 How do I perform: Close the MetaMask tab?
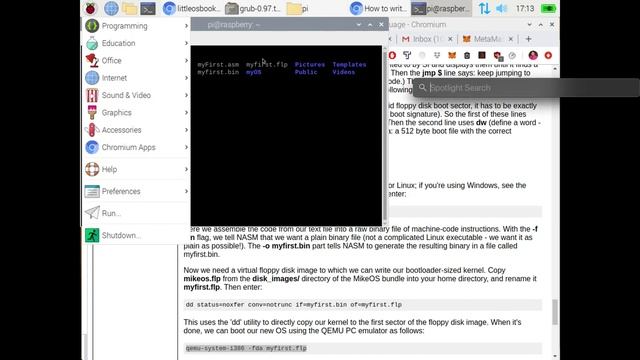pos(511,39)
